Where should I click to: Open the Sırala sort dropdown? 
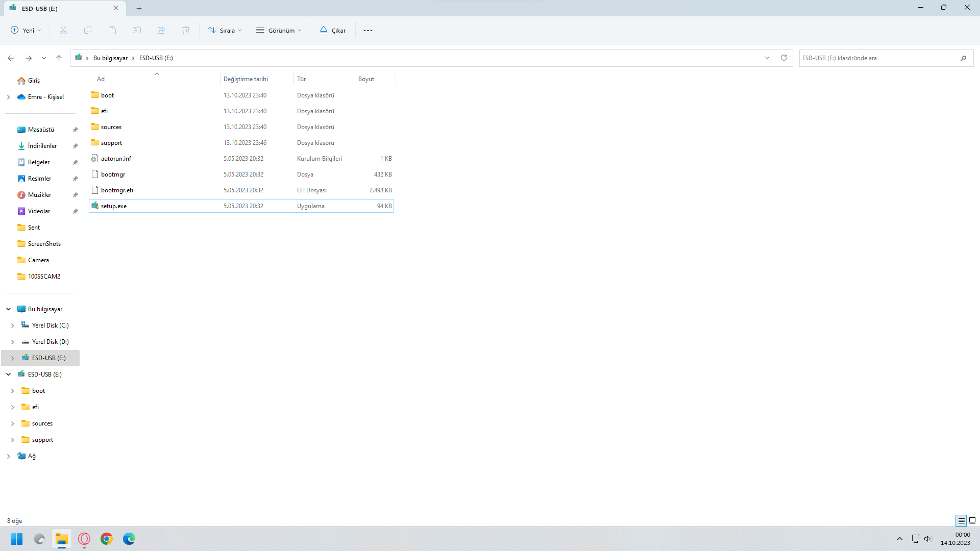click(225, 31)
